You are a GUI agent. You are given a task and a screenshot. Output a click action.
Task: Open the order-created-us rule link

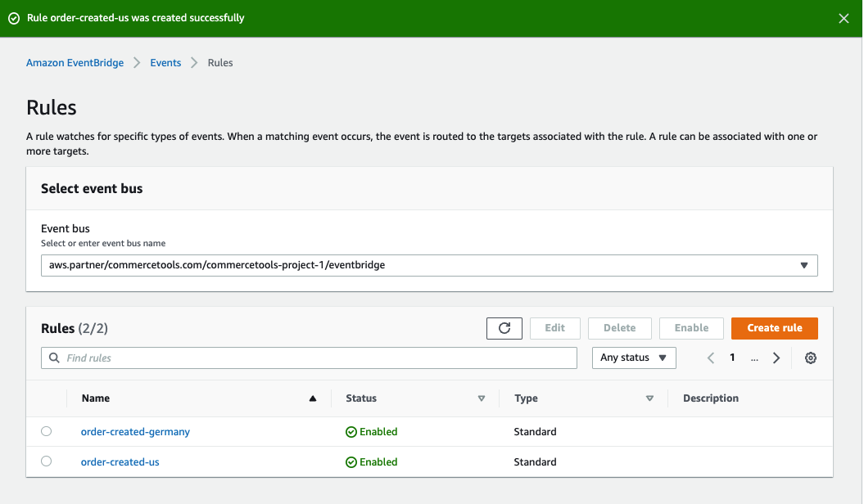click(x=120, y=462)
